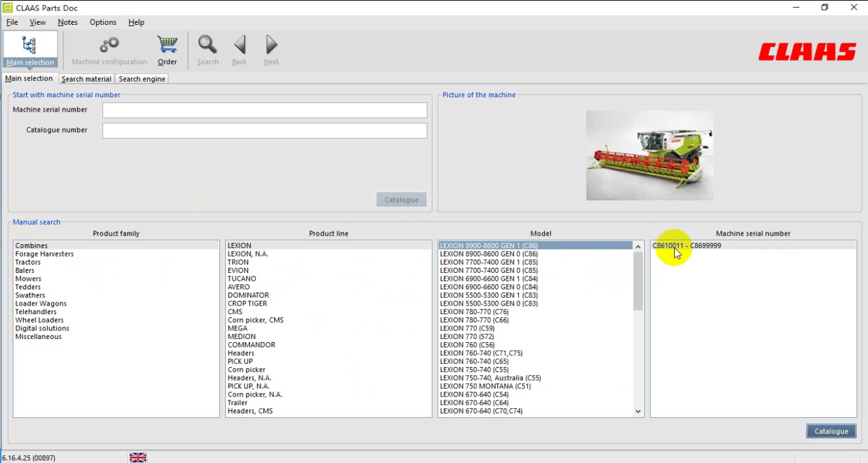Open Machine configuration gears icon

point(109,50)
